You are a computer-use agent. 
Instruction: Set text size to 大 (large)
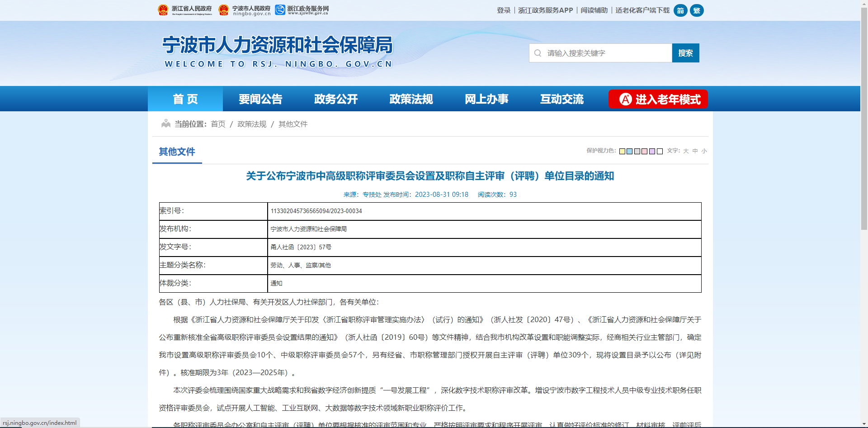click(x=686, y=151)
